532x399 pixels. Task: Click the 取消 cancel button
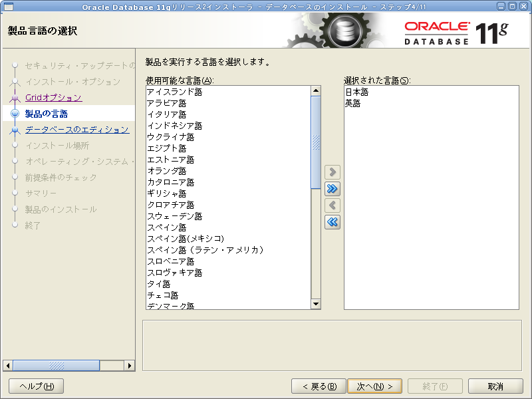495,386
